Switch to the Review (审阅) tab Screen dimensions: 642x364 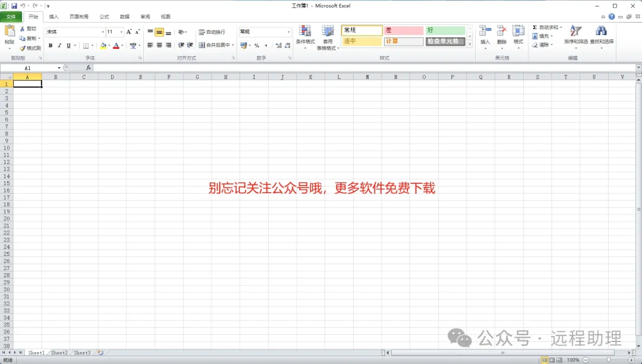146,17
